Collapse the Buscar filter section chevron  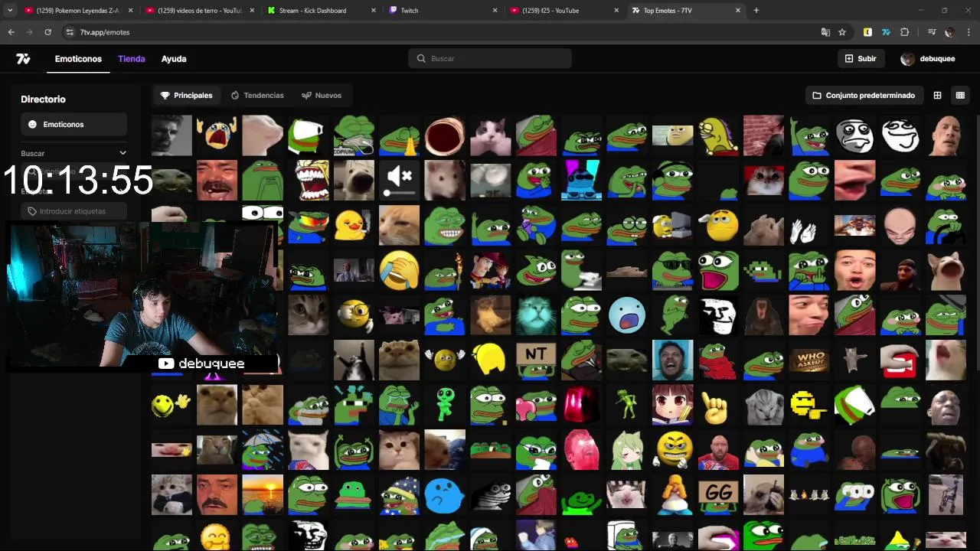[x=122, y=153]
